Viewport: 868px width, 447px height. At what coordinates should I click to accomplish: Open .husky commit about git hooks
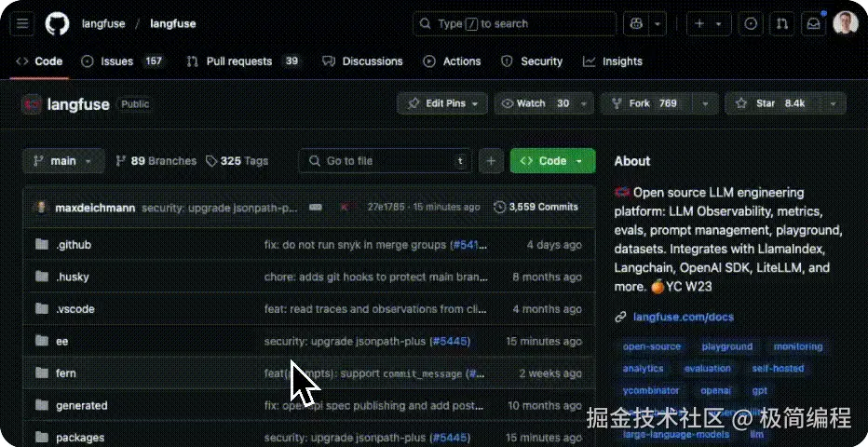(x=376, y=277)
